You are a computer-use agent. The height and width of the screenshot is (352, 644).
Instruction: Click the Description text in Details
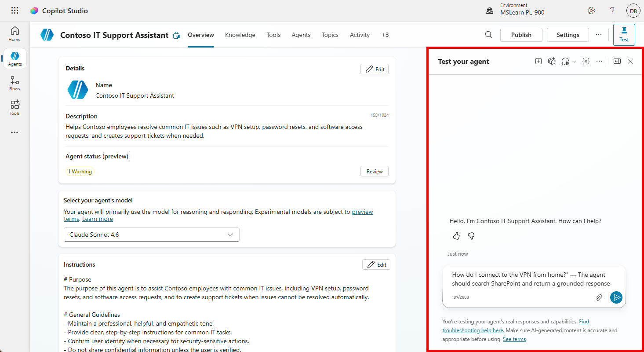point(214,131)
